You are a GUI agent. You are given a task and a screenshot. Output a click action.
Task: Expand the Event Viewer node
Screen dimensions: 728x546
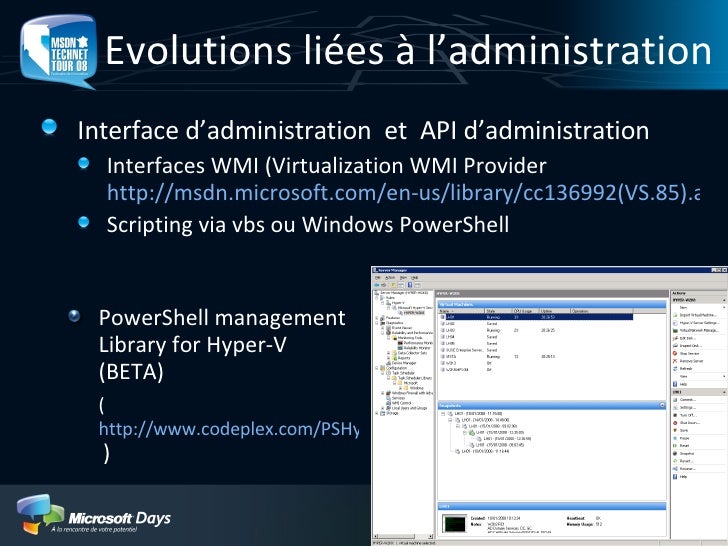(x=383, y=328)
